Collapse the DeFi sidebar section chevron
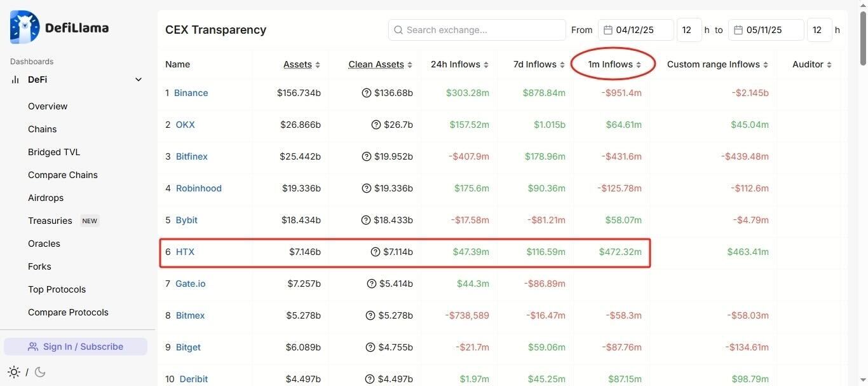The image size is (868, 386). [x=139, y=79]
